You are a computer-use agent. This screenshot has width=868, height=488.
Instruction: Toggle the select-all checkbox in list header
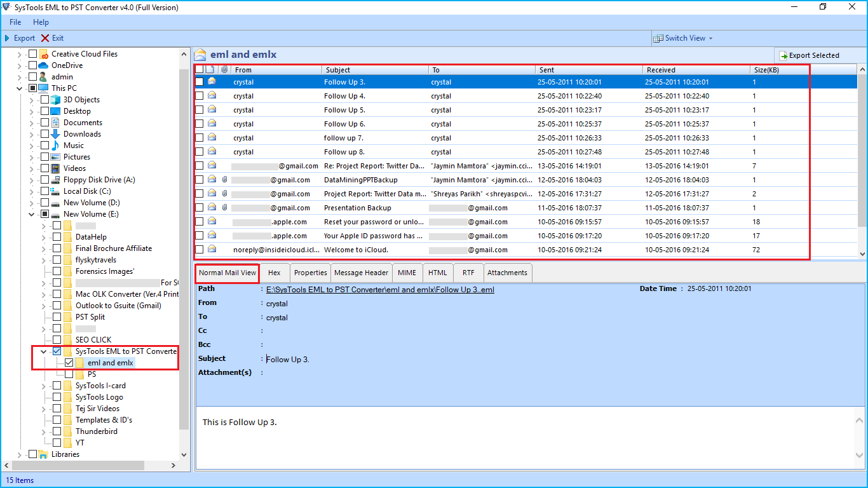(200, 69)
